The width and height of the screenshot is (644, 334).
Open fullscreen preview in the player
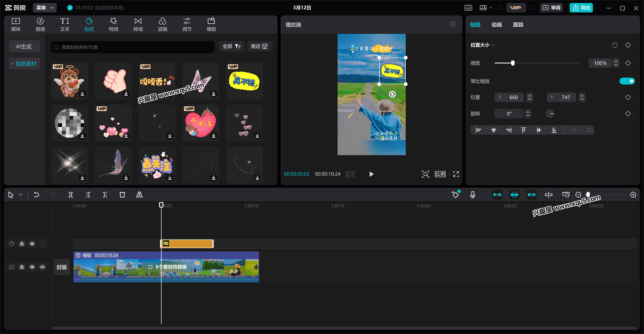coord(456,174)
